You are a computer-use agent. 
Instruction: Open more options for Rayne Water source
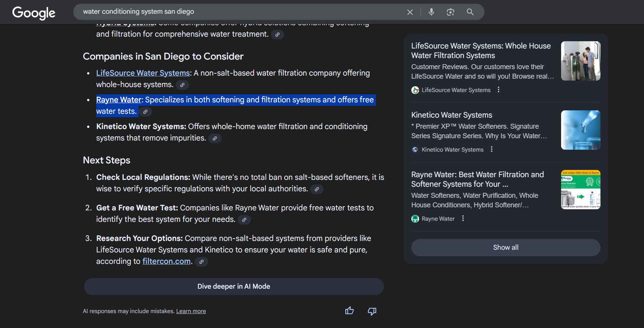click(x=463, y=218)
